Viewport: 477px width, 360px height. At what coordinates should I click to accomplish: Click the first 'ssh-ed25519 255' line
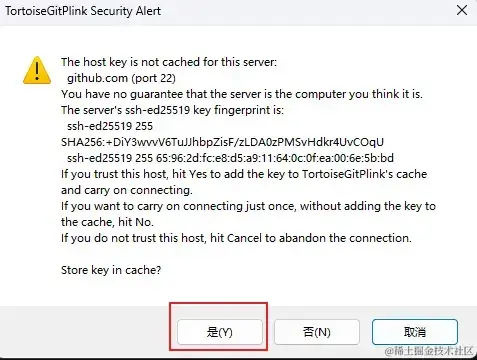[x=110, y=126]
